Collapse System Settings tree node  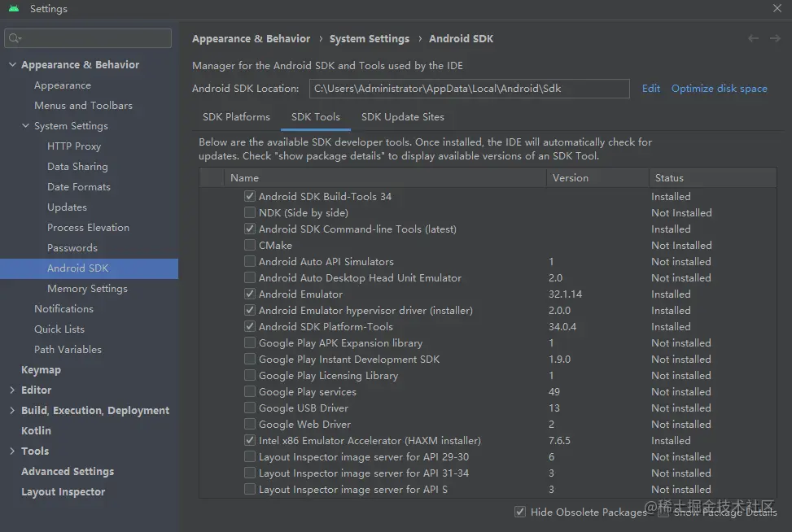tap(25, 126)
